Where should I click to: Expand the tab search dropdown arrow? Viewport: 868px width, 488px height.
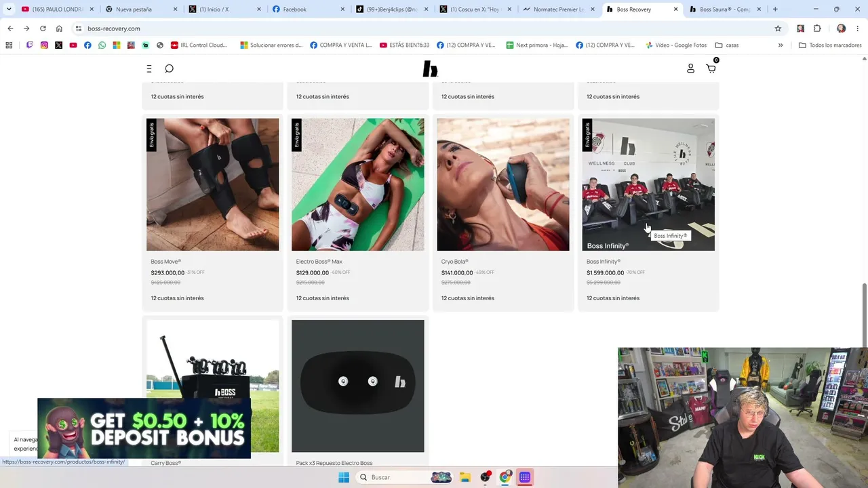click(9, 9)
